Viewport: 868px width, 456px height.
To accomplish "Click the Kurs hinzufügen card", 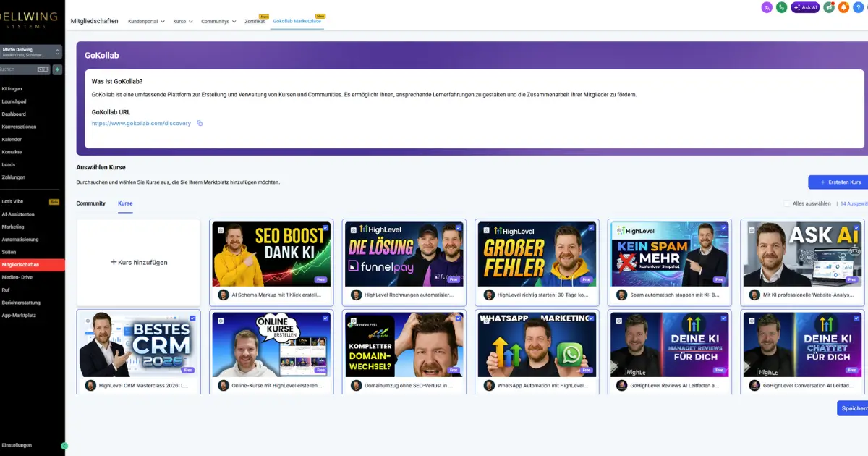I will click(138, 262).
